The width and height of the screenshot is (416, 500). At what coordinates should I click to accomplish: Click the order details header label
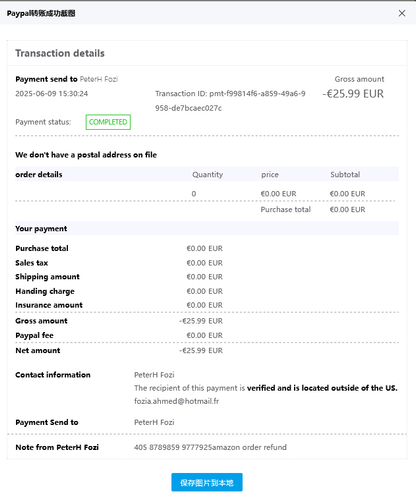[39, 174]
